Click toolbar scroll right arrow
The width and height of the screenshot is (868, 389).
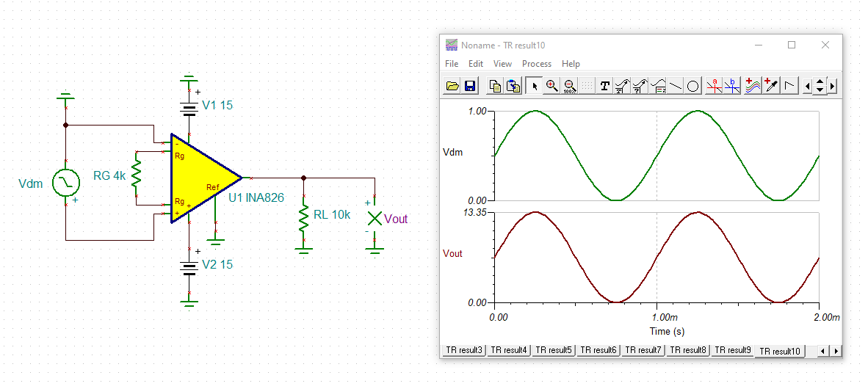(831, 87)
